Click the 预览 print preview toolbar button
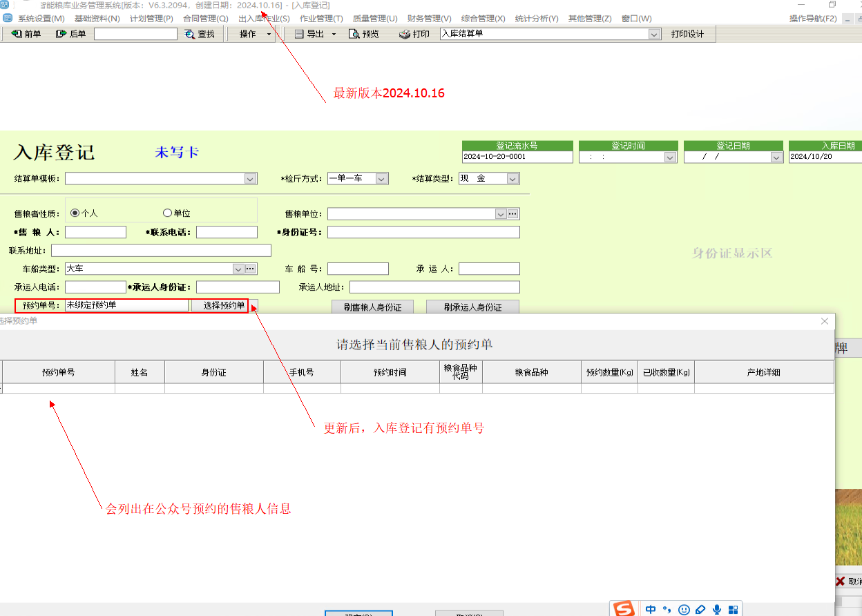The height and width of the screenshot is (616, 862). pos(364,34)
